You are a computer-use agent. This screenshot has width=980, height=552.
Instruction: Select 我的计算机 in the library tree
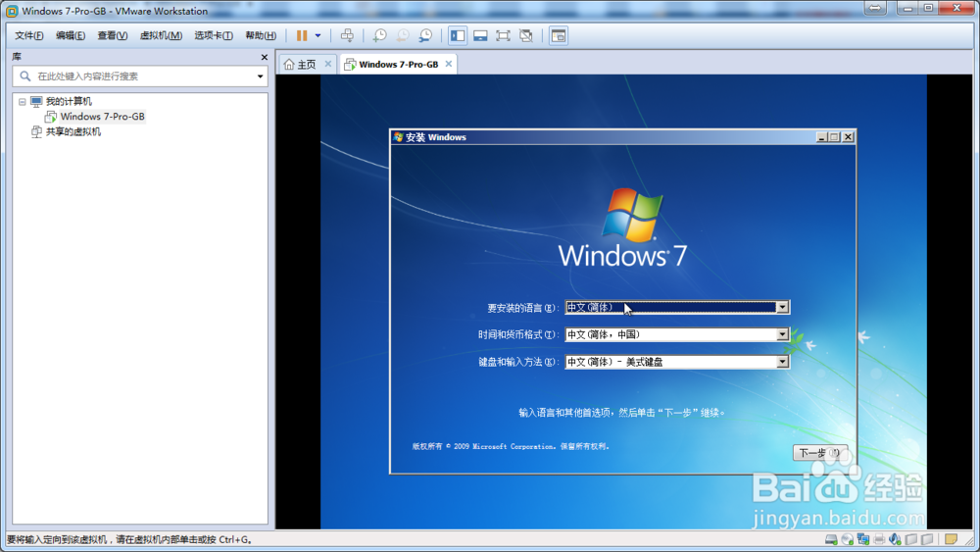[69, 101]
